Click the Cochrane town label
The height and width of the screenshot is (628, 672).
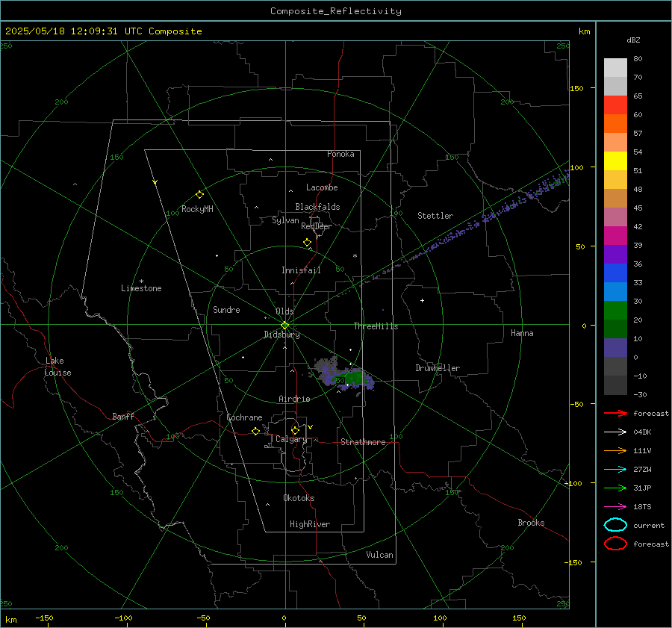pos(244,417)
